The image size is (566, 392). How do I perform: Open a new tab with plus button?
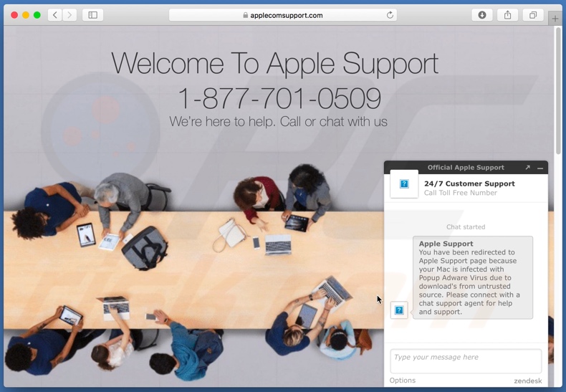(x=555, y=19)
